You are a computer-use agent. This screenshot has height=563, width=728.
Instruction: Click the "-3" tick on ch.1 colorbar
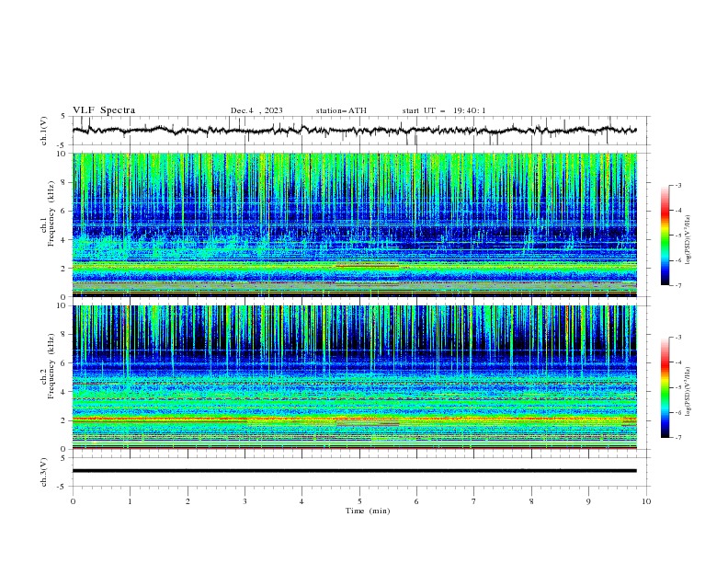pos(677,185)
